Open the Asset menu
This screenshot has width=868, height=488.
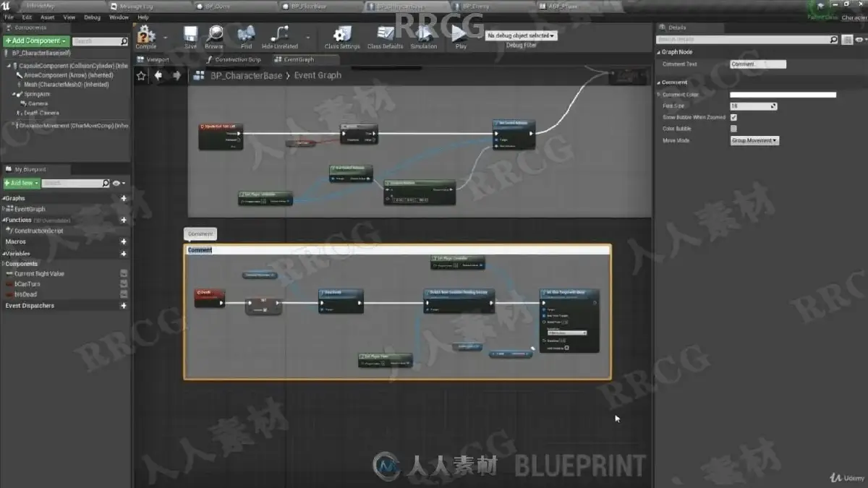point(47,17)
